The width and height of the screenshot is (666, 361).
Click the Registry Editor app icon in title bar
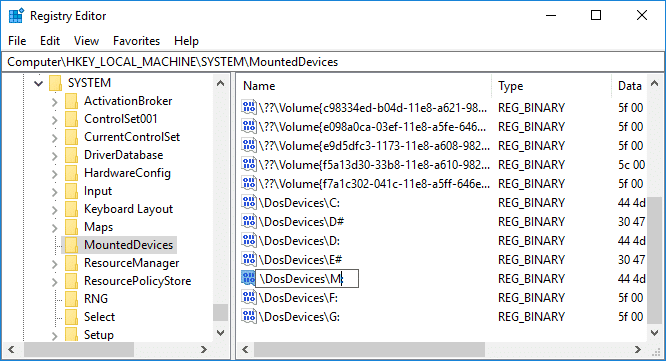(x=16, y=16)
